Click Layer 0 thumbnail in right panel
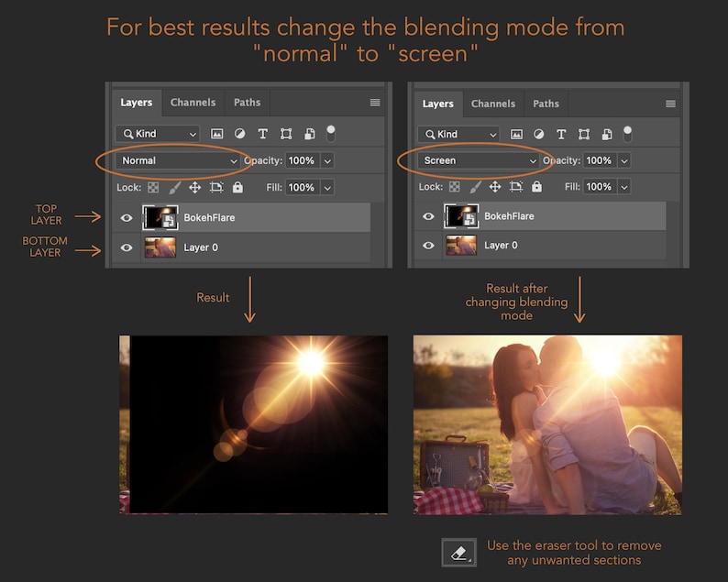Viewport: 728px width, 582px height. click(461, 245)
